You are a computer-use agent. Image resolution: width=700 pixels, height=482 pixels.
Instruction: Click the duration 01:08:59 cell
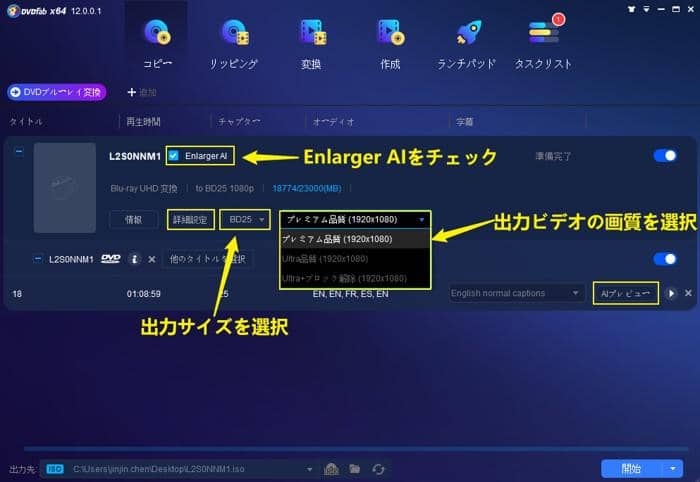tap(144, 294)
